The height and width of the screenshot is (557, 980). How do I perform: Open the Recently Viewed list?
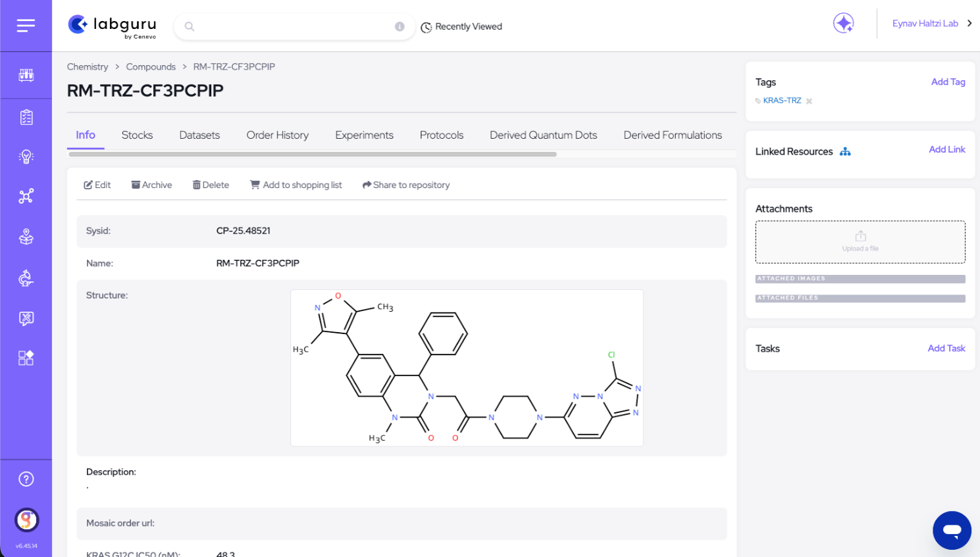(x=461, y=27)
